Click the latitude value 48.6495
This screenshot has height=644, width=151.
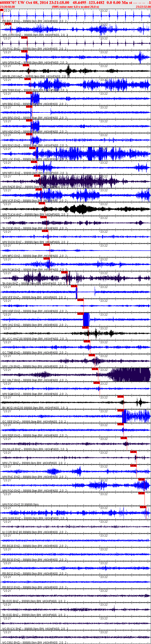tap(79, 3)
